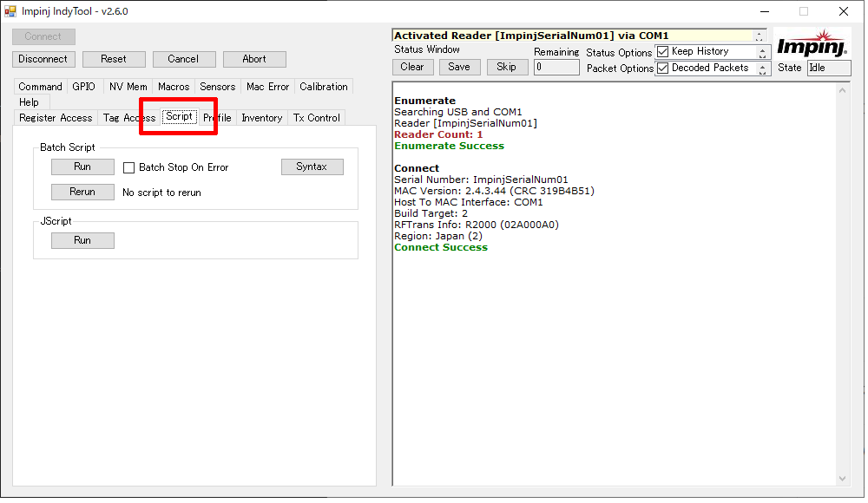Click the Impinj logo image
This screenshot has width=868, height=503.
point(812,43)
